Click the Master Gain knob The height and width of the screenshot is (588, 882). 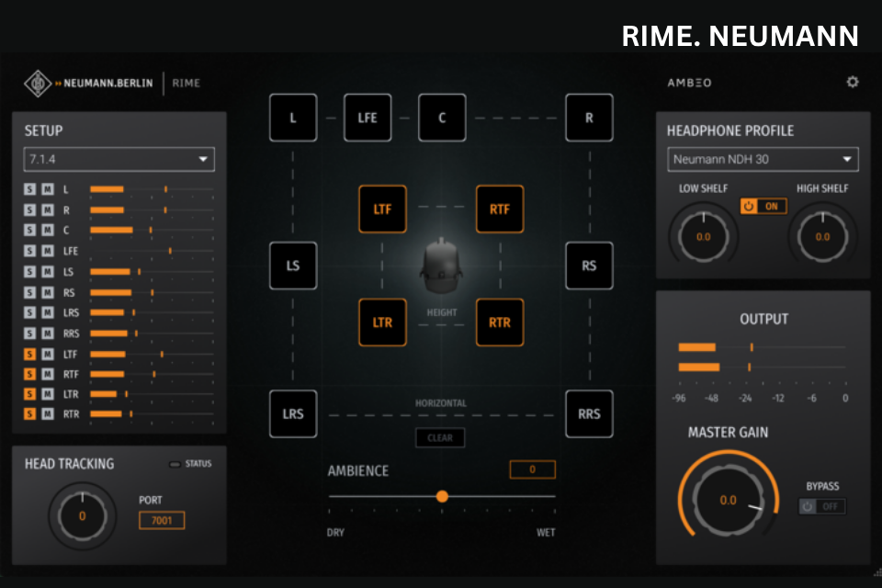[727, 500]
